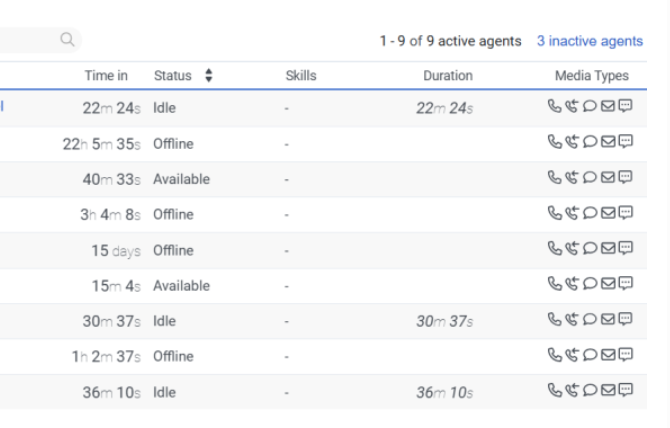Click the Skills column header

click(301, 76)
